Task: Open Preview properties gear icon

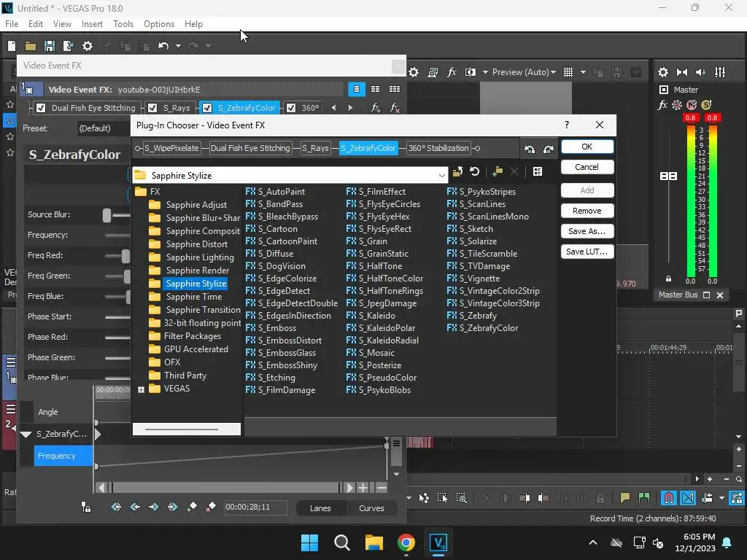Action: 414,72
